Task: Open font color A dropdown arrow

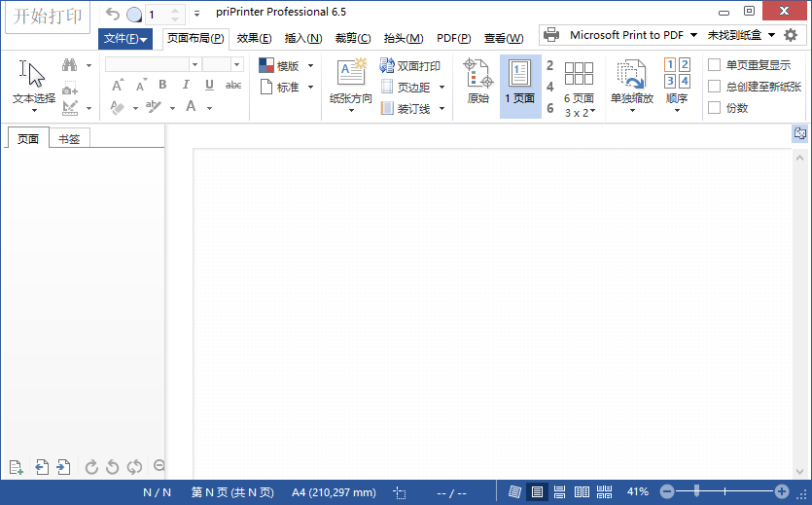Action: (x=210, y=108)
